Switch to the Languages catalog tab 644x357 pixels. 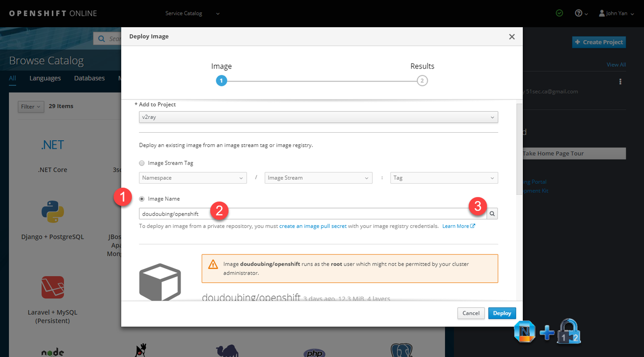(45, 78)
